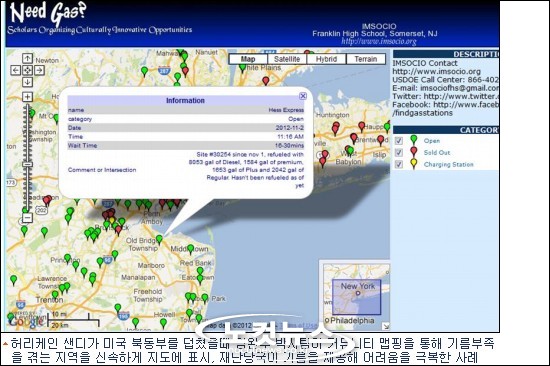Click the yellow charging station marker on the map
Screen dimensions: 550x366
112,221
